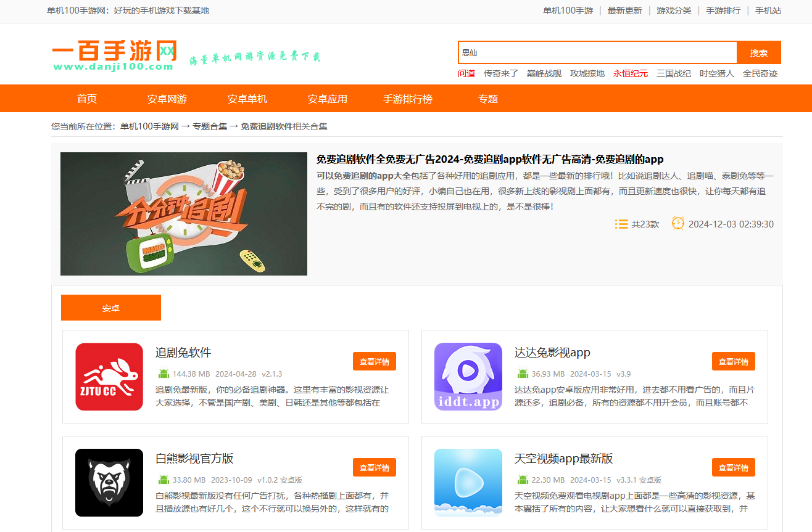Open the 天空视频app blue play icon
This screenshot has width=812, height=532.
click(468, 483)
